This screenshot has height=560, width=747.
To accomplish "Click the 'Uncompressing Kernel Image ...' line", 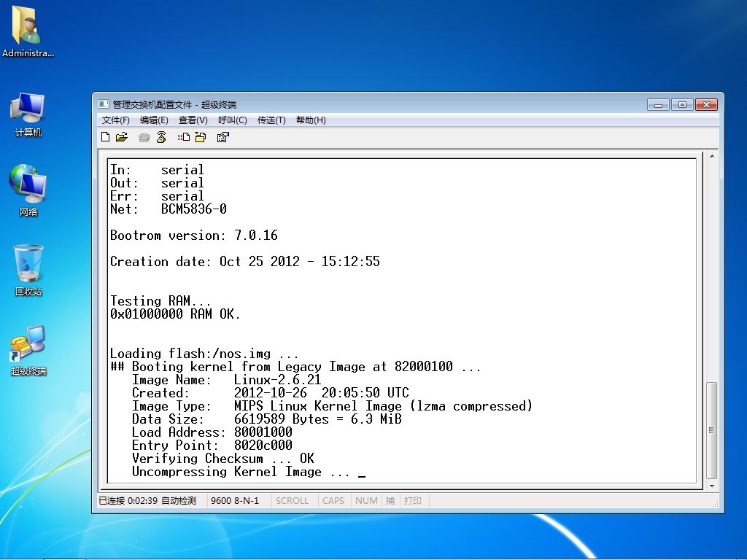I will click(x=241, y=472).
